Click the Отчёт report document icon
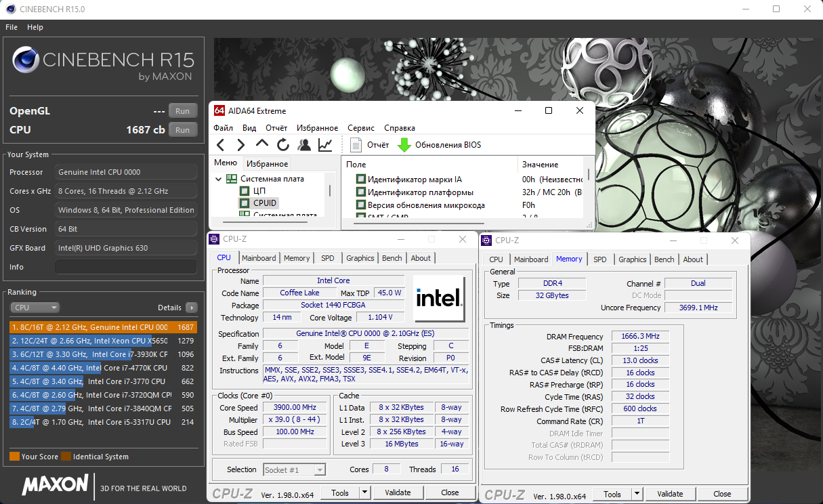823x504 pixels. coord(356,145)
